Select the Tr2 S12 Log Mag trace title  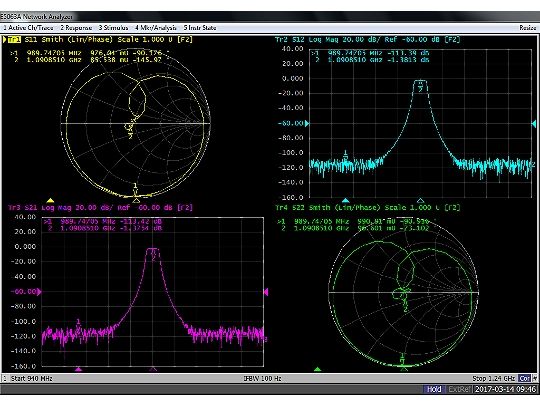(367, 39)
